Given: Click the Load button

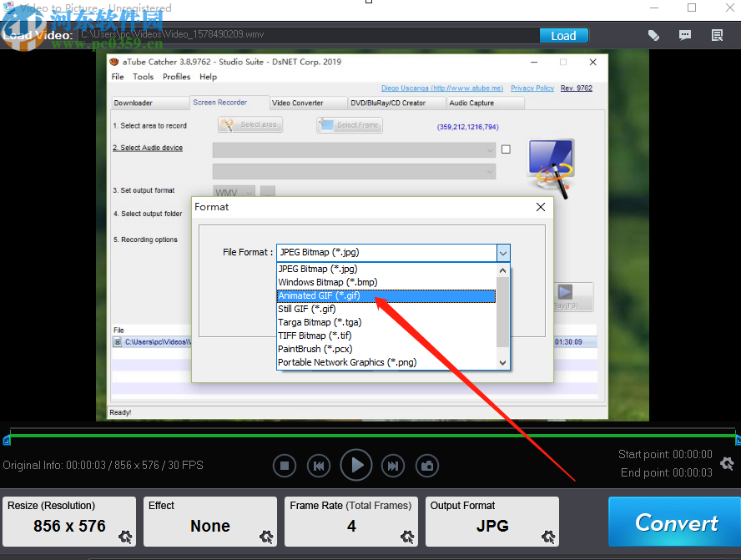Looking at the screenshot, I should coord(563,36).
